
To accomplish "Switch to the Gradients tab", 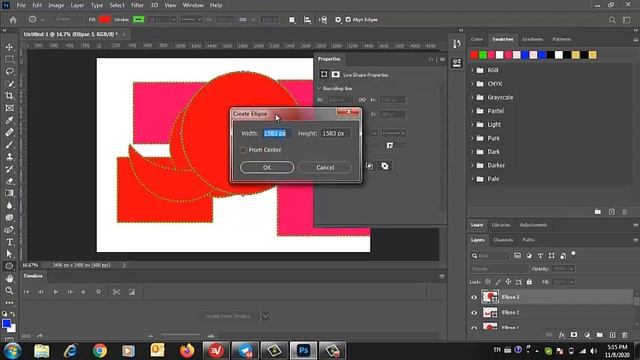I will tap(532, 39).
